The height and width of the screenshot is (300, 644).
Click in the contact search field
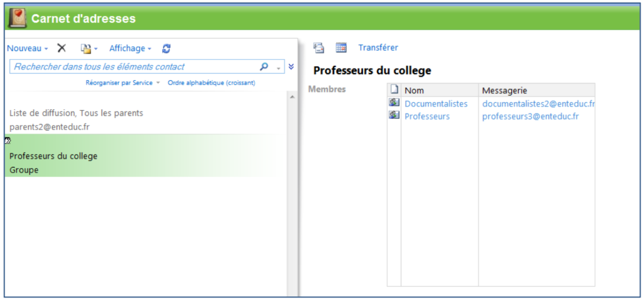134,67
